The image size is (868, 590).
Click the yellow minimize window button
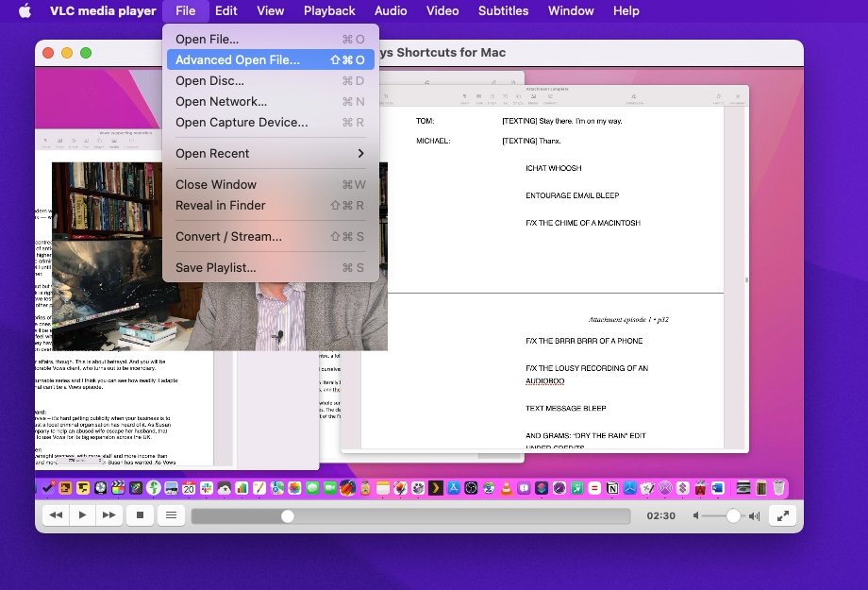point(67,53)
